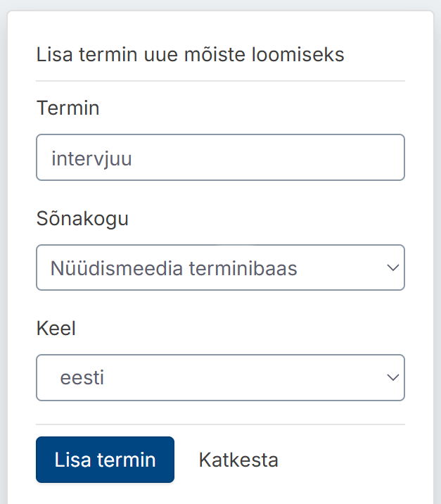Cancel with the Katkesta link
The width and height of the screenshot is (441, 504).
tap(238, 460)
